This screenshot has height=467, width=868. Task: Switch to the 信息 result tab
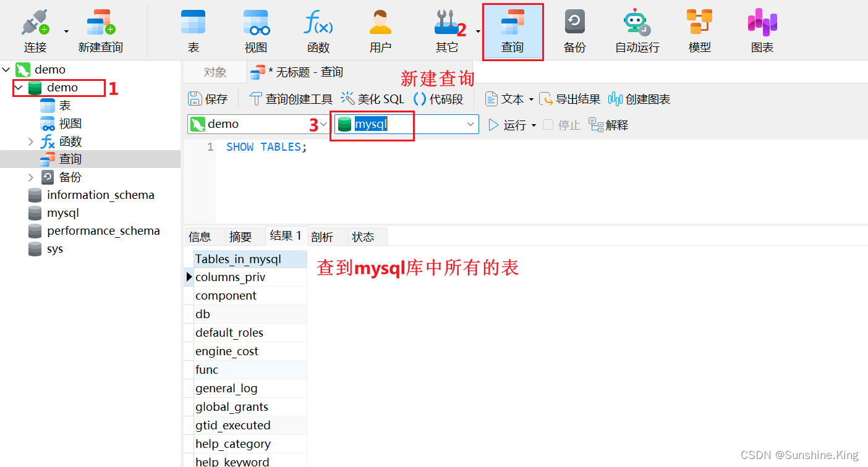pyautogui.click(x=200, y=237)
